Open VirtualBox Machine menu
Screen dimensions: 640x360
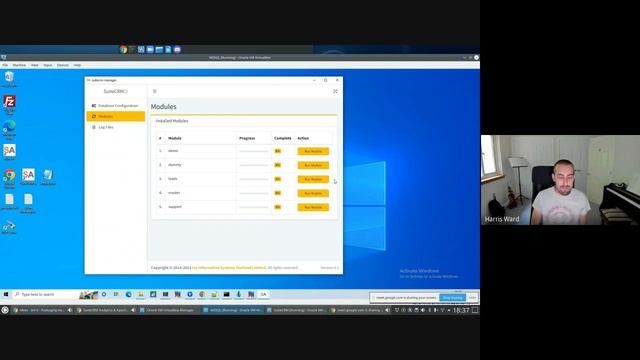[x=19, y=65]
